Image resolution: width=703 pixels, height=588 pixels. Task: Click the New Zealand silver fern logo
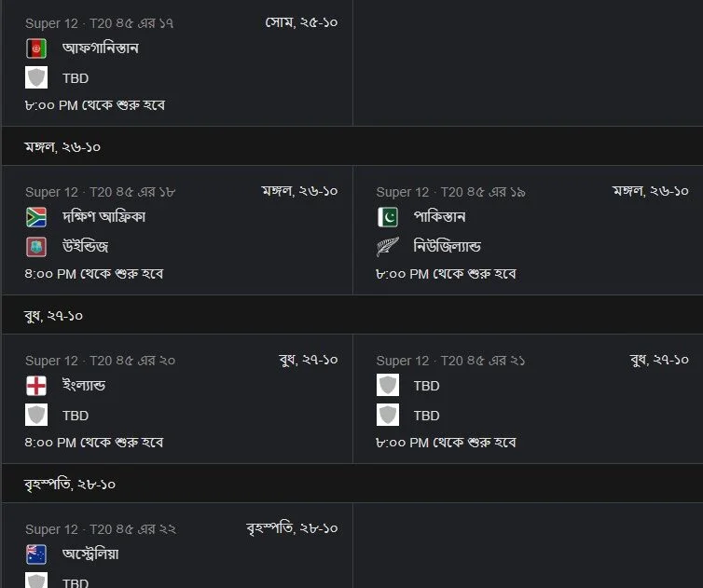click(x=387, y=247)
